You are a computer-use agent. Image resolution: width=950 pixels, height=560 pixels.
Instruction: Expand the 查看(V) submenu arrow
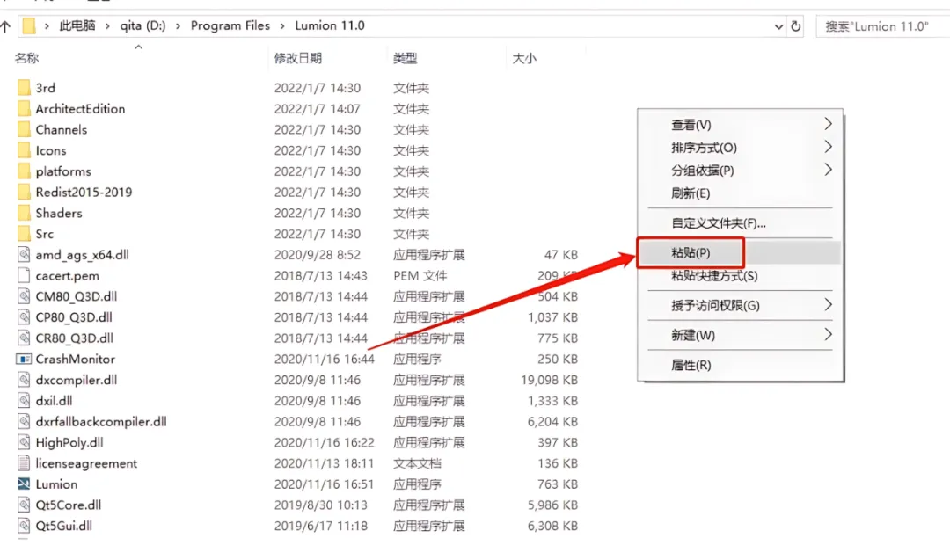[829, 124]
